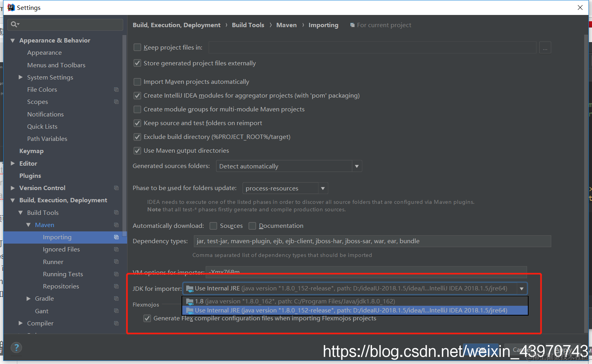Select Use Internal JRE option in list
The width and height of the screenshot is (592, 364).
pyautogui.click(x=355, y=310)
